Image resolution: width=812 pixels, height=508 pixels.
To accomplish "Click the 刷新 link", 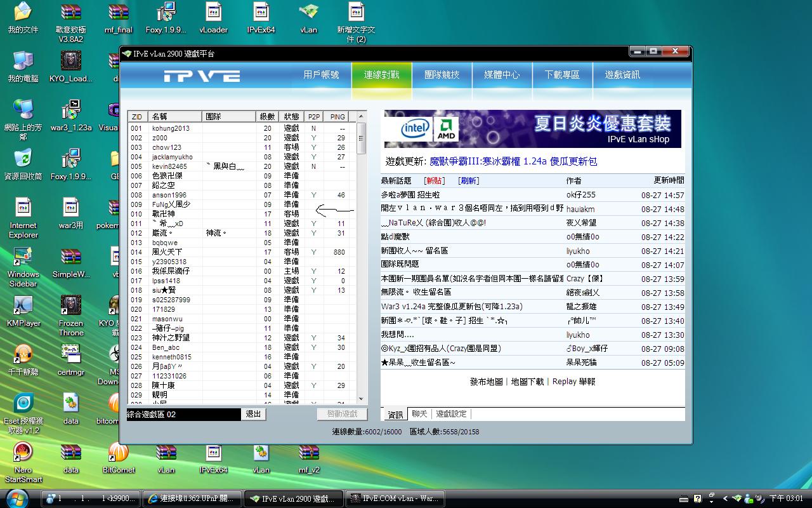I will (x=468, y=181).
